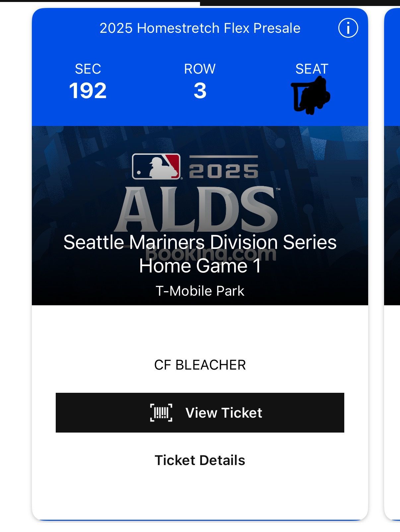
Task: Tap the 2025 Homestretch Flex Presale title
Action: pyautogui.click(x=200, y=28)
